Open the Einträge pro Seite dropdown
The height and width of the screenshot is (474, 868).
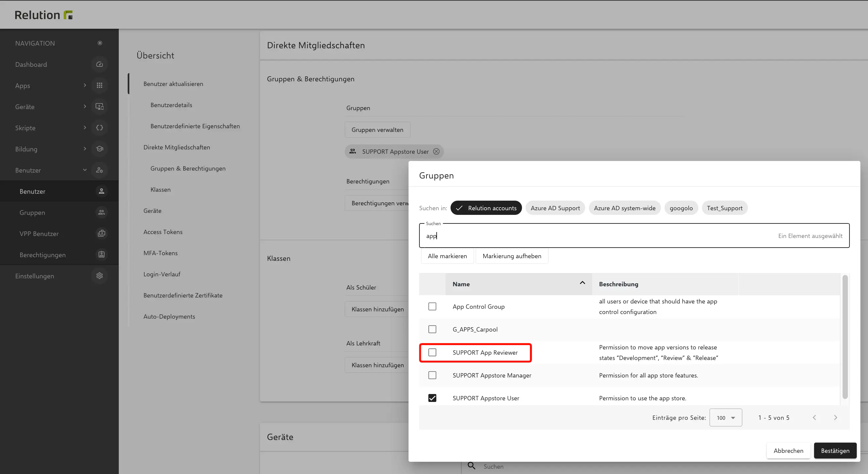point(725,417)
